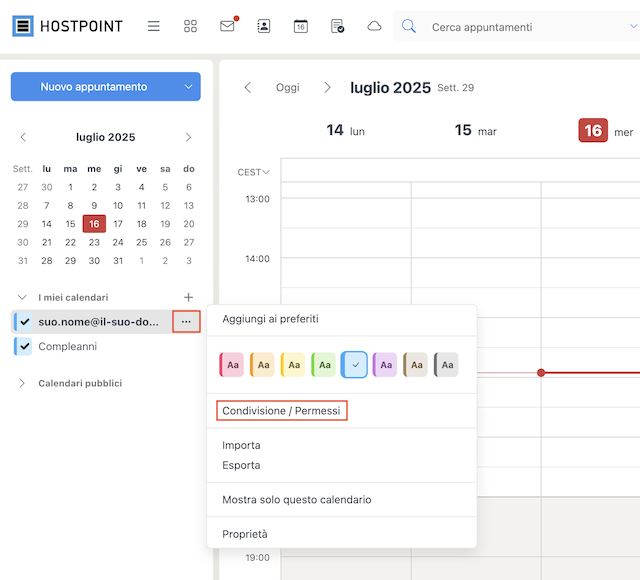Collapse I miei calendari section
The height and width of the screenshot is (580, 640).
pyautogui.click(x=22, y=297)
